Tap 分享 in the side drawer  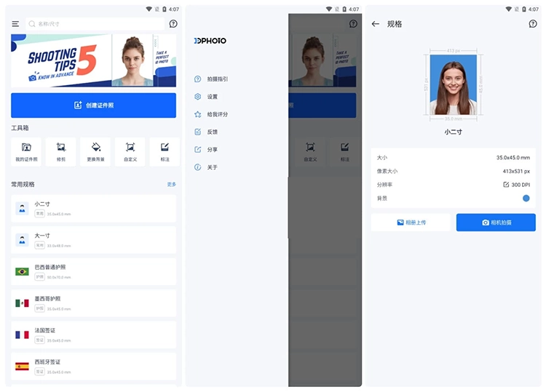tap(212, 149)
